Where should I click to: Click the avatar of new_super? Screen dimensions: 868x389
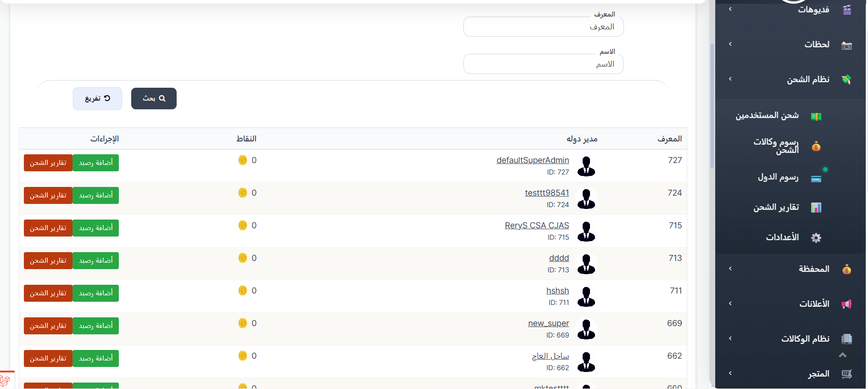pyautogui.click(x=586, y=329)
